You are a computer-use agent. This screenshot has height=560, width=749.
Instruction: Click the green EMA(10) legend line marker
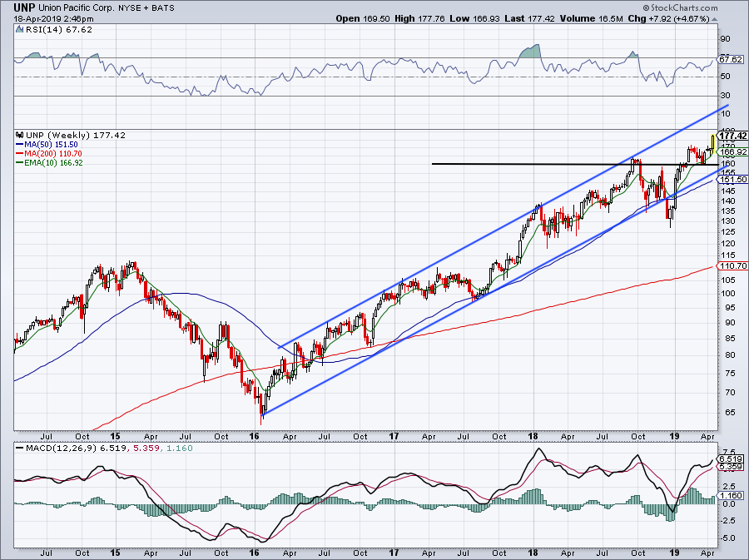[x=20, y=163]
